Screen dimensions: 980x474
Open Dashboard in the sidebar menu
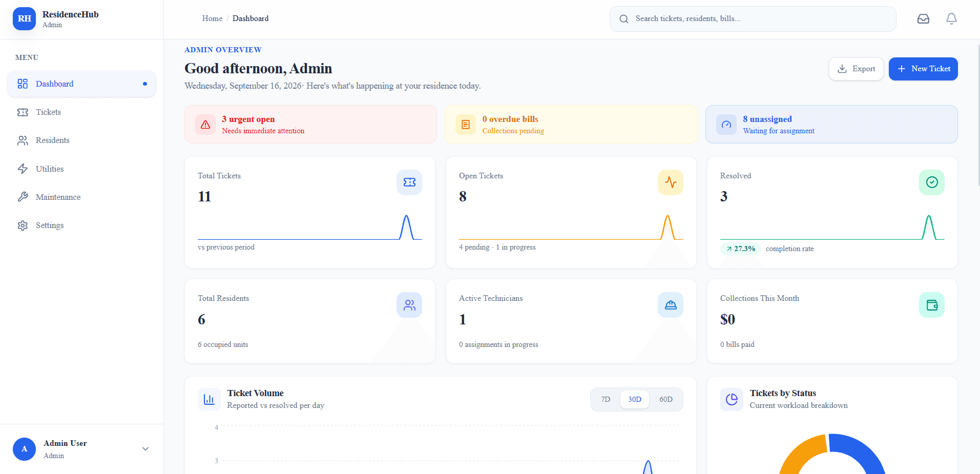(x=81, y=84)
